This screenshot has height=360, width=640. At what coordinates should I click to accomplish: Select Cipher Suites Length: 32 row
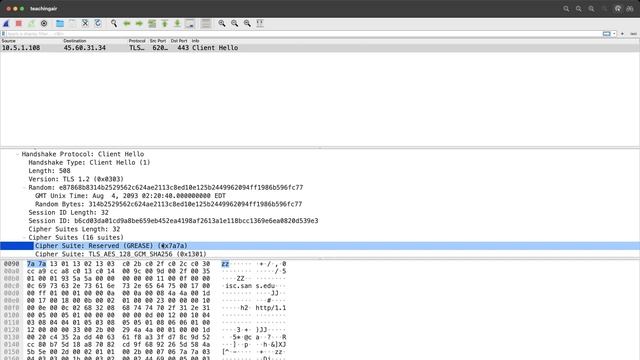click(x=320, y=229)
